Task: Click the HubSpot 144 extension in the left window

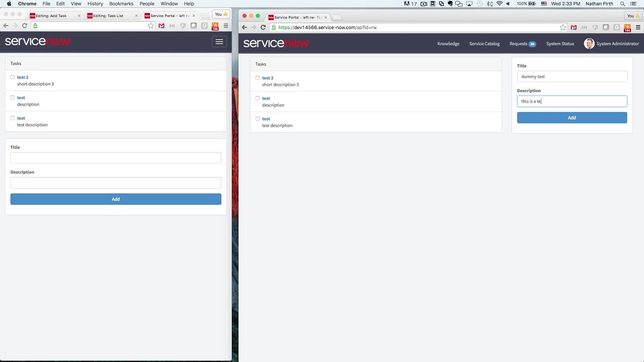Action: (215, 26)
